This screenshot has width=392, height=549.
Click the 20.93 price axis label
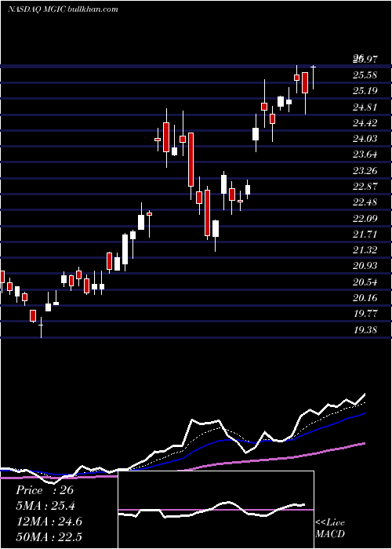(x=365, y=266)
